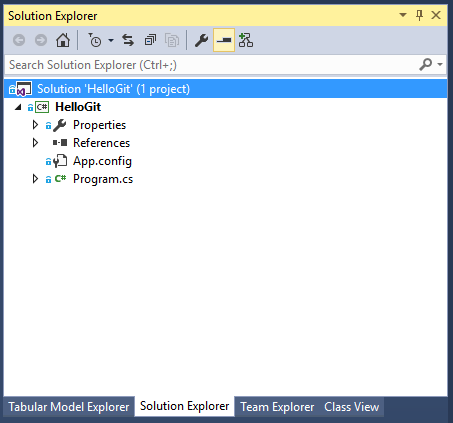
Task: Click the C# project icon of HelloGit
Action: point(42,107)
